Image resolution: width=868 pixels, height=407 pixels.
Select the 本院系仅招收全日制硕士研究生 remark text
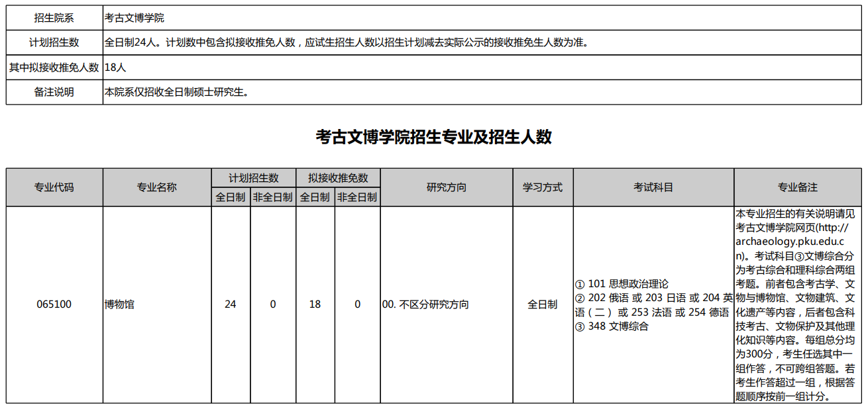click(176, 92)
